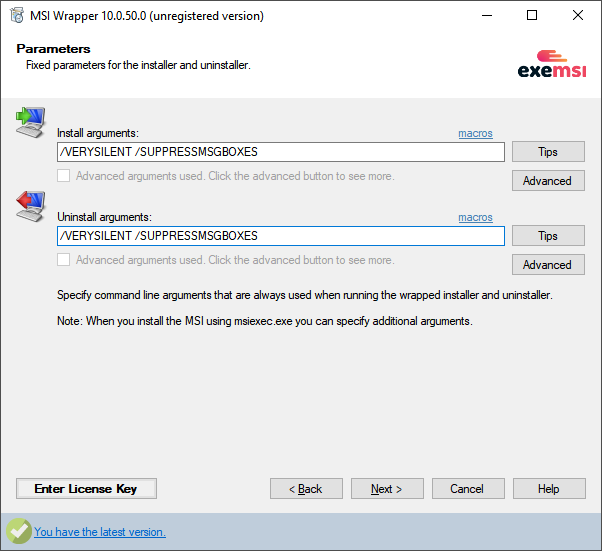Cancel the wizard
Screen dimensions: 602x551
pyautogui.click(x=468, y=488)
